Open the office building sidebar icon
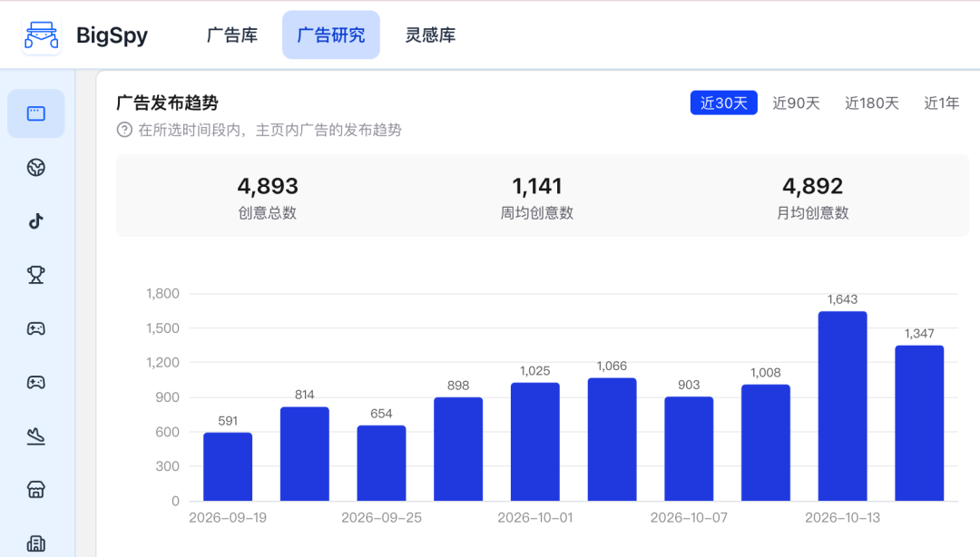This screenshot has height=557, width=980. (x=36, y=543)
